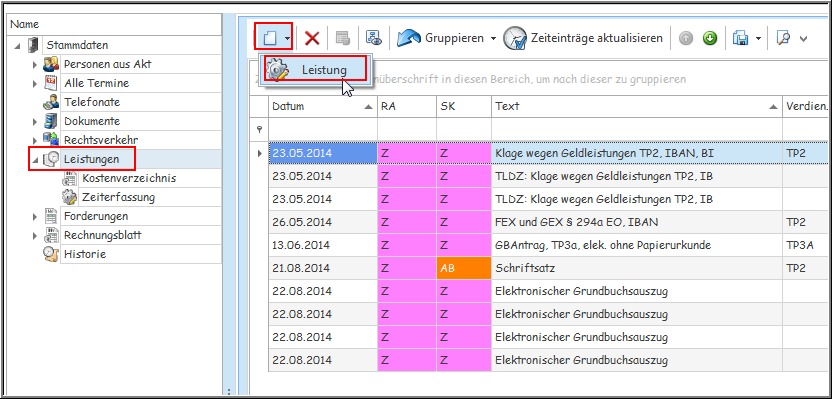Collapse the Leistungen tree node
The width and height of the screenshot is (832, 399).
pyautogui.click(x=35, y=159)
